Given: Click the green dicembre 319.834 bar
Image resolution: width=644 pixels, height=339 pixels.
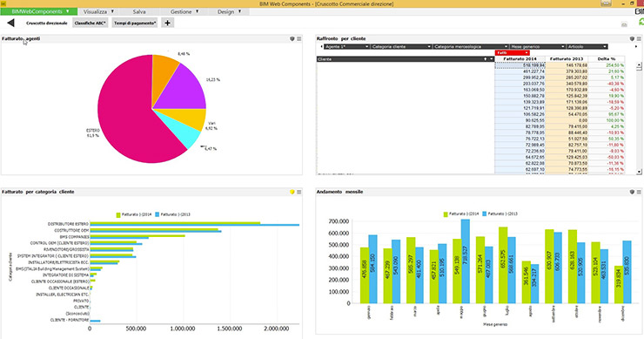Looking at the screenshot, I should point(619,284).
